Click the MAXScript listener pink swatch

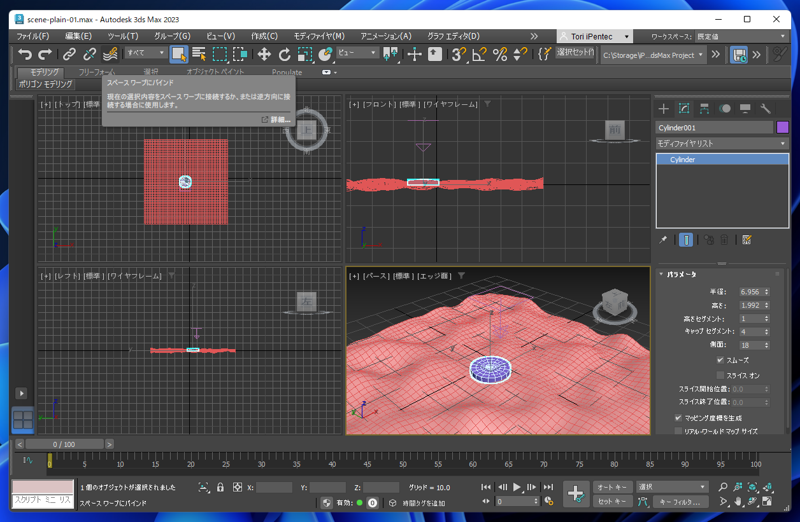[43, 486]
